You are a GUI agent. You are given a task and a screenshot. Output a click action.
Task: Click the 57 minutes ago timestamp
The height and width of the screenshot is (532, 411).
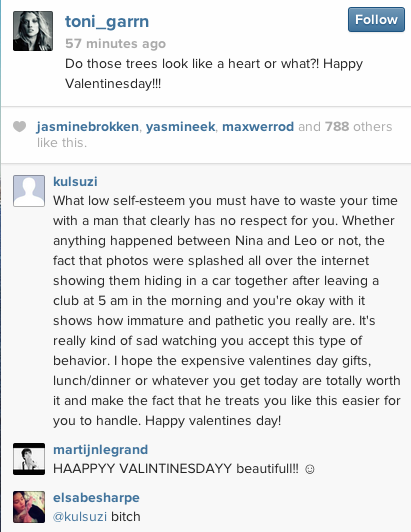(115, 43)
